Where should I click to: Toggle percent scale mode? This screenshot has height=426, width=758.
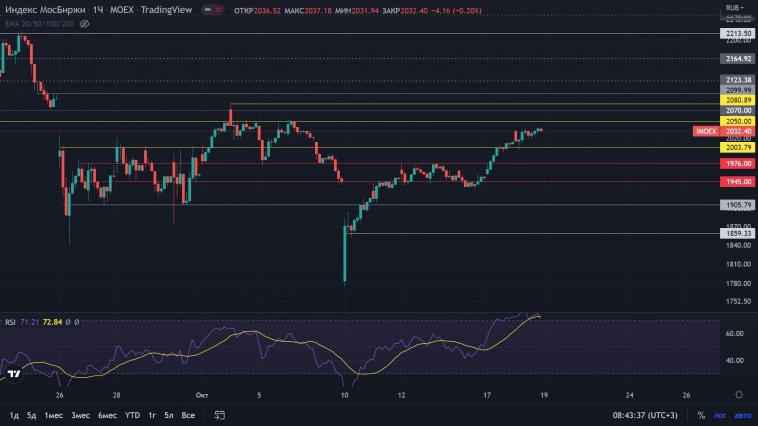click(701, 415)
